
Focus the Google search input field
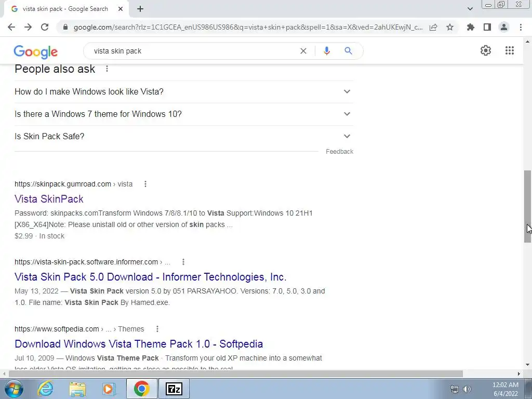pos(193,51)
